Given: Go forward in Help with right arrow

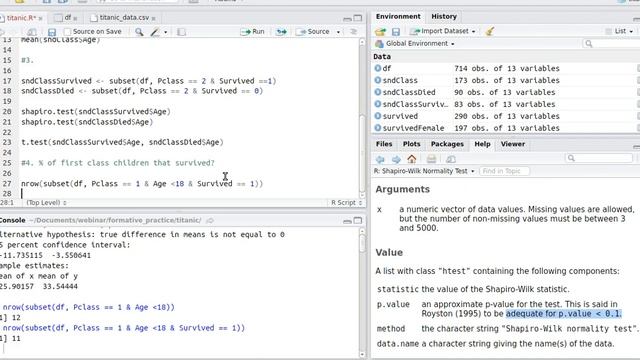Looking at the screenshot, I should coord(396,159).
